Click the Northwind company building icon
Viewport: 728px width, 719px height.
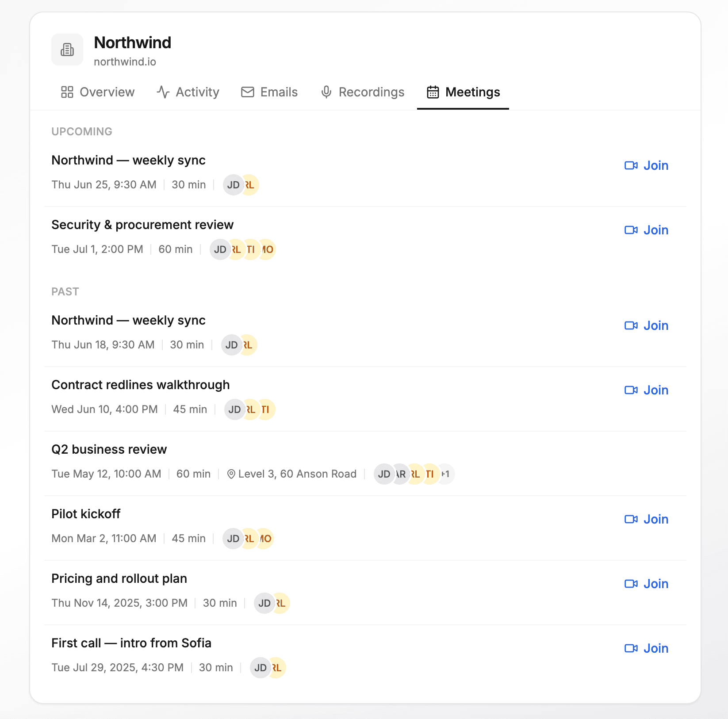67,50
